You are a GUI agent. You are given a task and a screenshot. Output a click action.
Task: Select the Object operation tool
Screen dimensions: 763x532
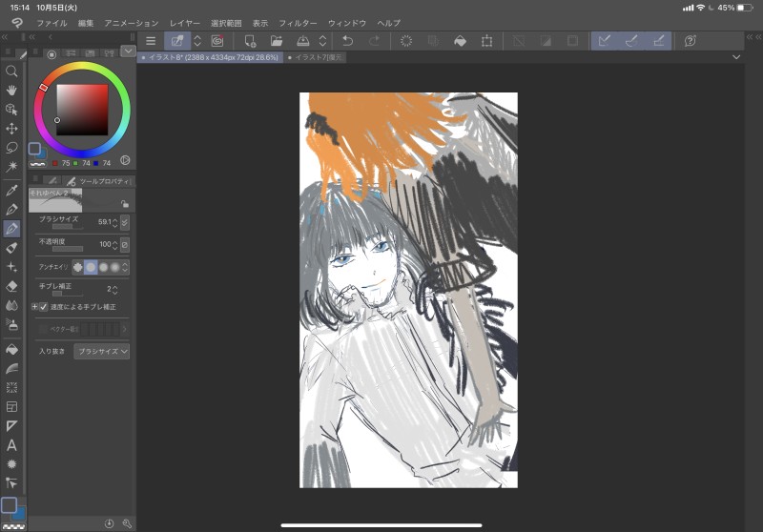(11, 110)
